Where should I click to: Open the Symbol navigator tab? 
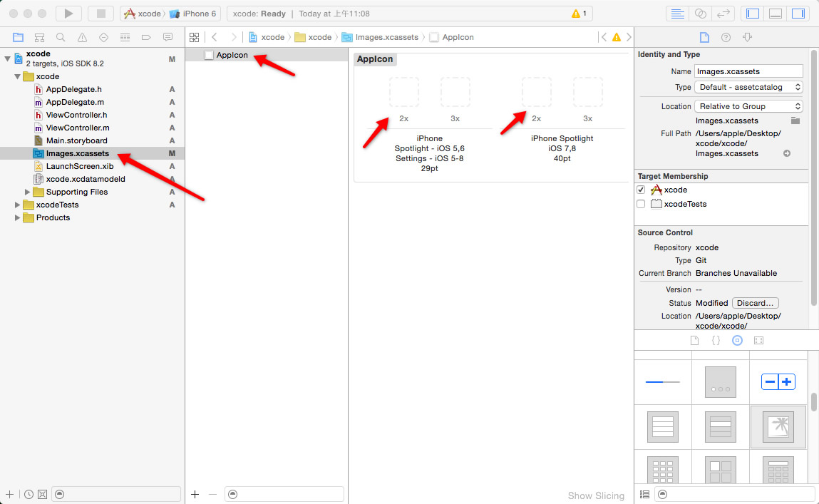pos(39,37)
